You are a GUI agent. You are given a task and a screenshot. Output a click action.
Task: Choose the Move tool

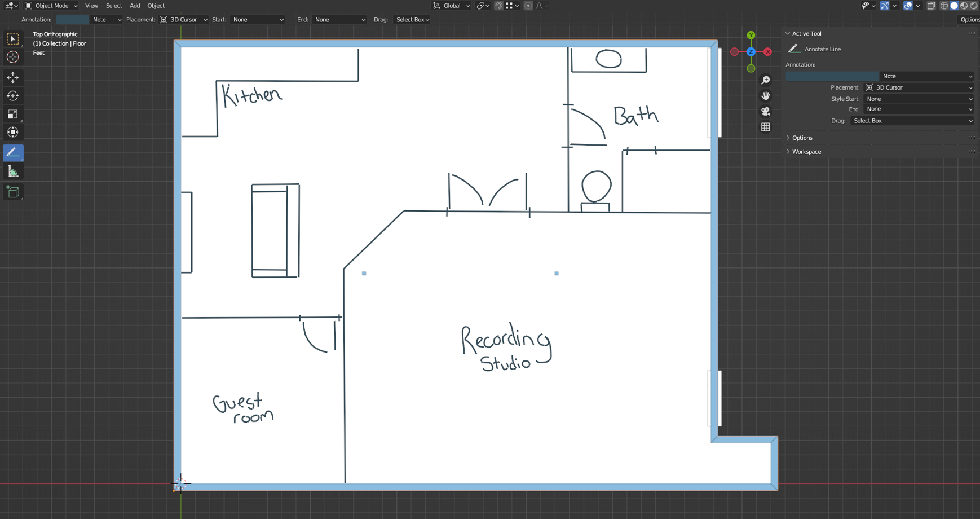pos(13,77)
